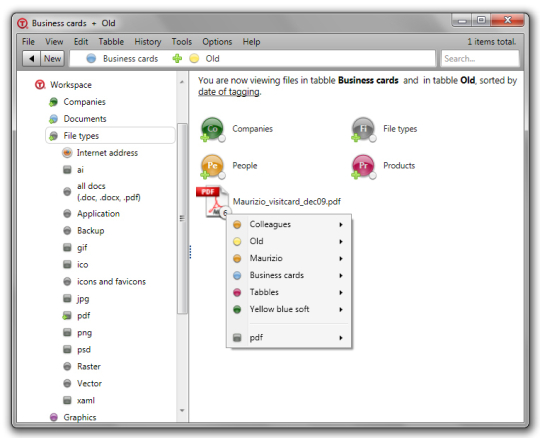Open icons and favicons tabble
This screenshot has height=438, width=540.
click(x=111, y=281)
